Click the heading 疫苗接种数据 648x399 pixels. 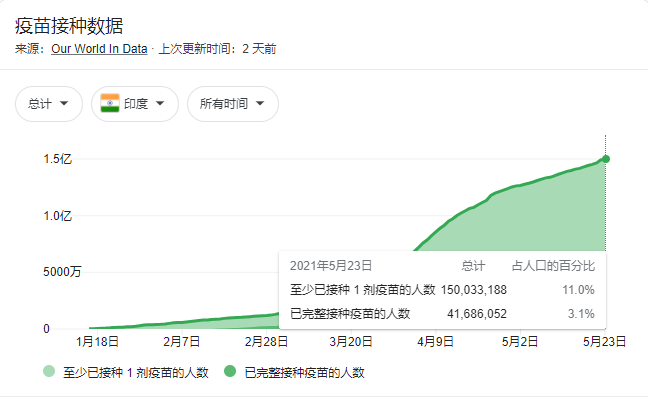(69, 26)
